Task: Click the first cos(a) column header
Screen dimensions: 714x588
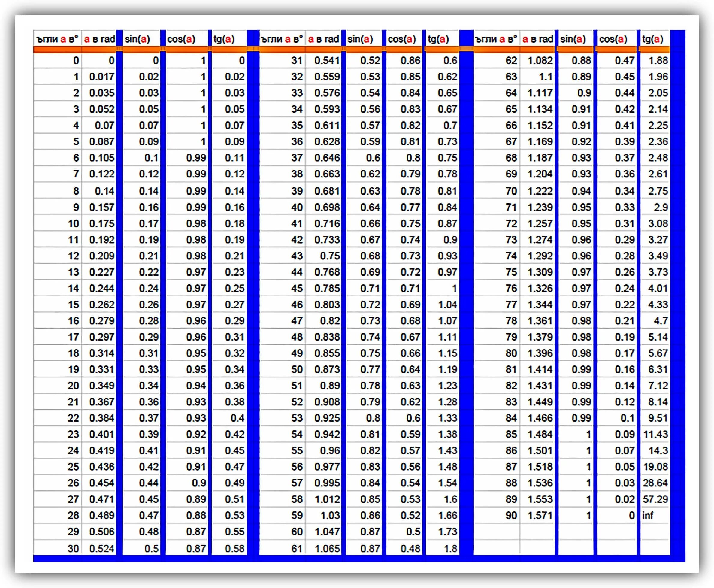Action: click(182, 39)
